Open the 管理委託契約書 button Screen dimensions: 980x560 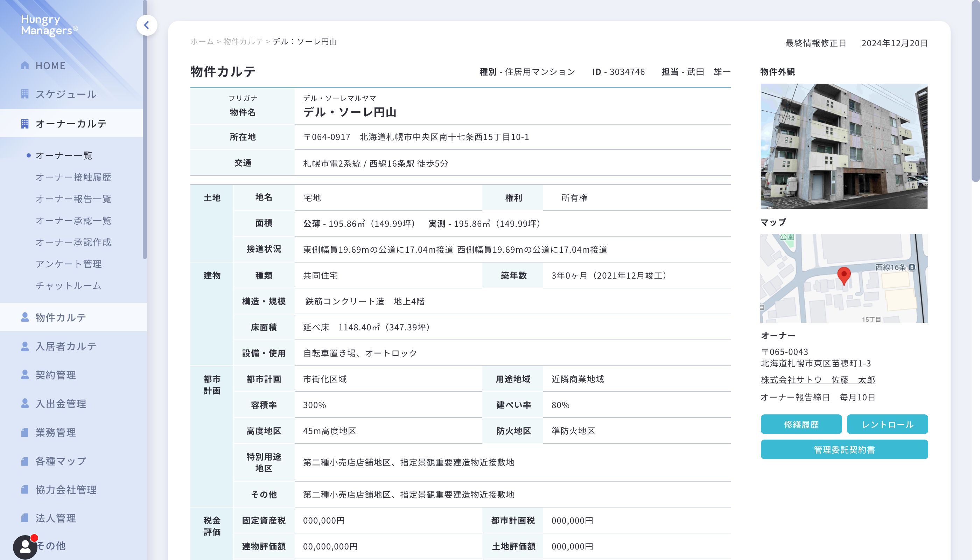click(844, 450)
